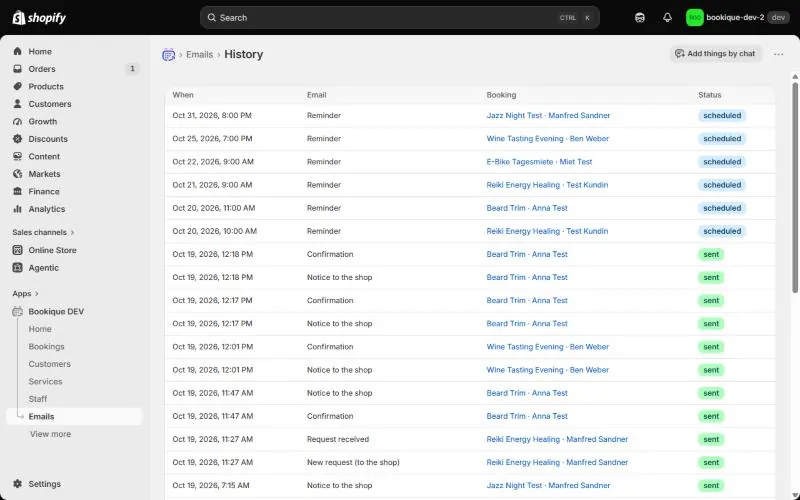Screen dimensions: 800x500
Task: Expand the Apps section
Action: [x=26, y=293]
